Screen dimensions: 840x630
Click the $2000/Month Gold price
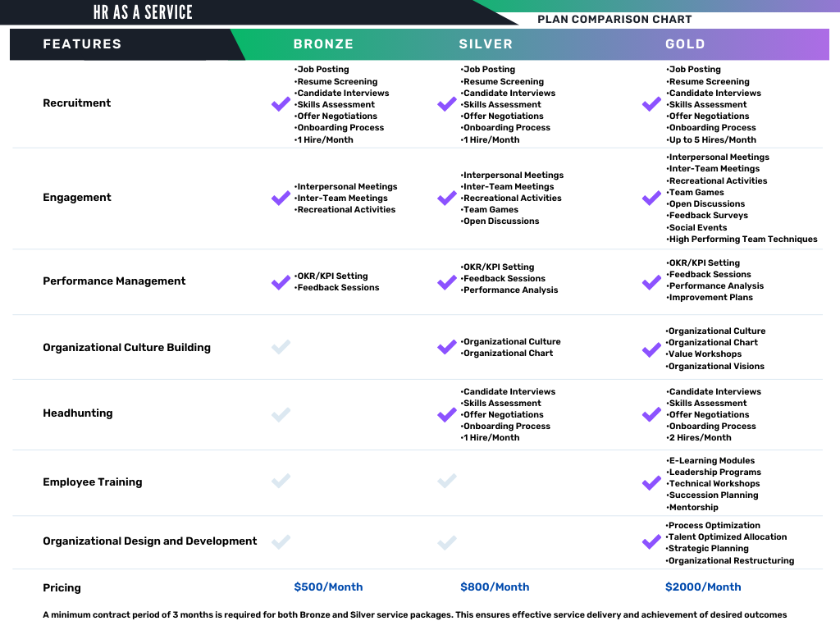point(703,587)
